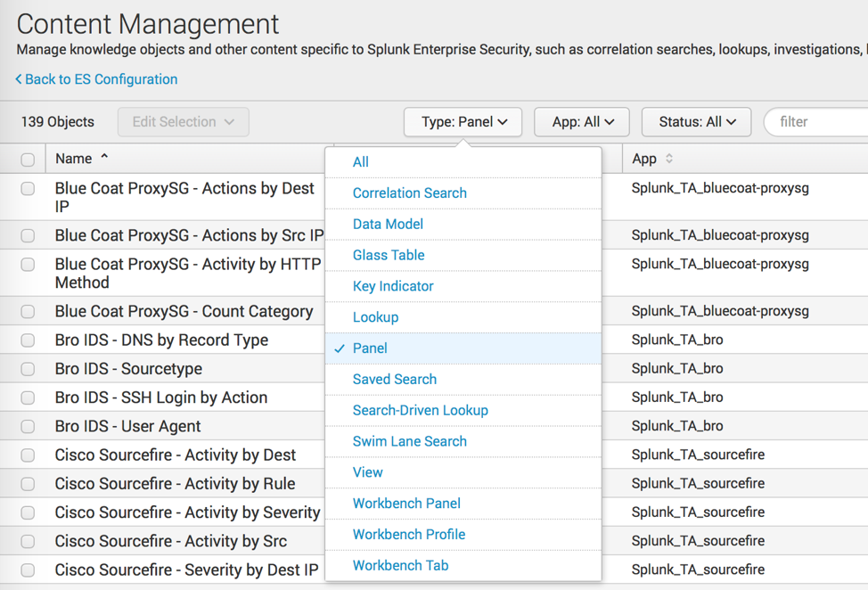Click the back chevron icon near ES Configuration
868x590 pixels.
[x=17, y=79]
